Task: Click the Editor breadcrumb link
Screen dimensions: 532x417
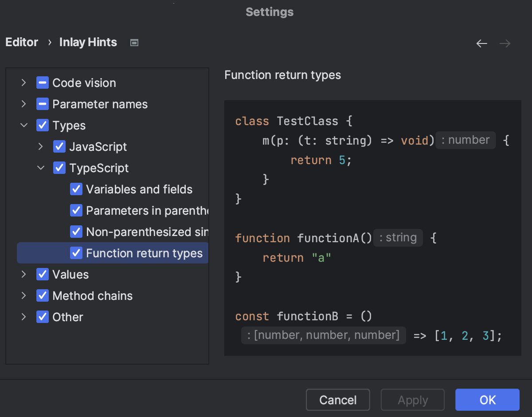Action: point(21,42)
